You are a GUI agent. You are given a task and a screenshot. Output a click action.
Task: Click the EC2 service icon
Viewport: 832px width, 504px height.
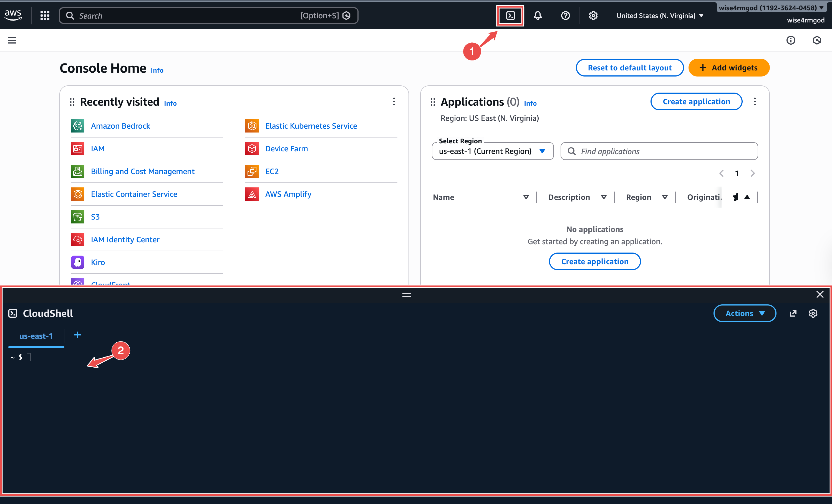pos(251,171)
